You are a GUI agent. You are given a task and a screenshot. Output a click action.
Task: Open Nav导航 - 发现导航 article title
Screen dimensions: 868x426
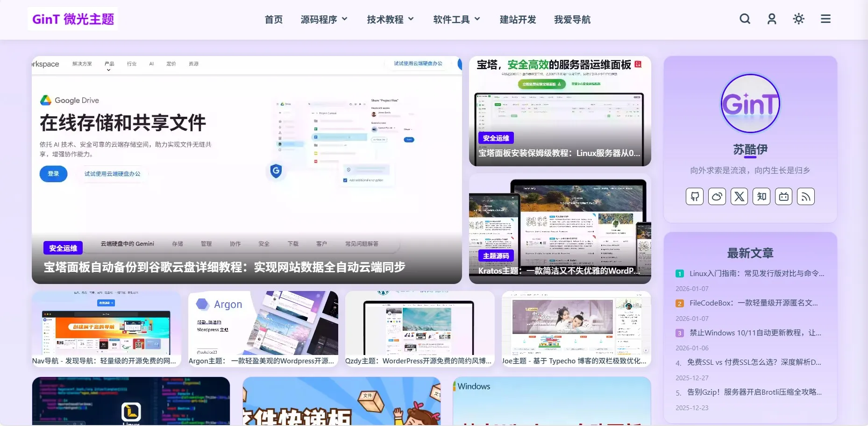(x=104, y=361)
